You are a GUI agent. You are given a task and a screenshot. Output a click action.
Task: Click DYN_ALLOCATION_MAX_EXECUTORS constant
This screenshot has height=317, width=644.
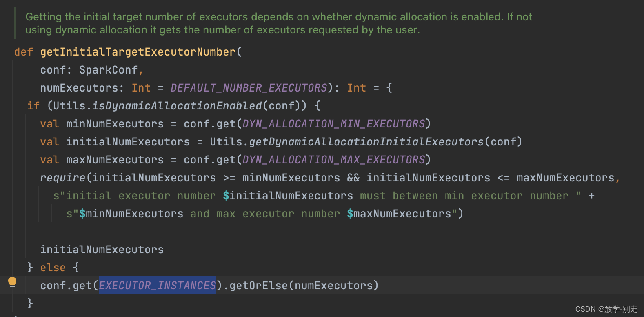coord(334,160)
